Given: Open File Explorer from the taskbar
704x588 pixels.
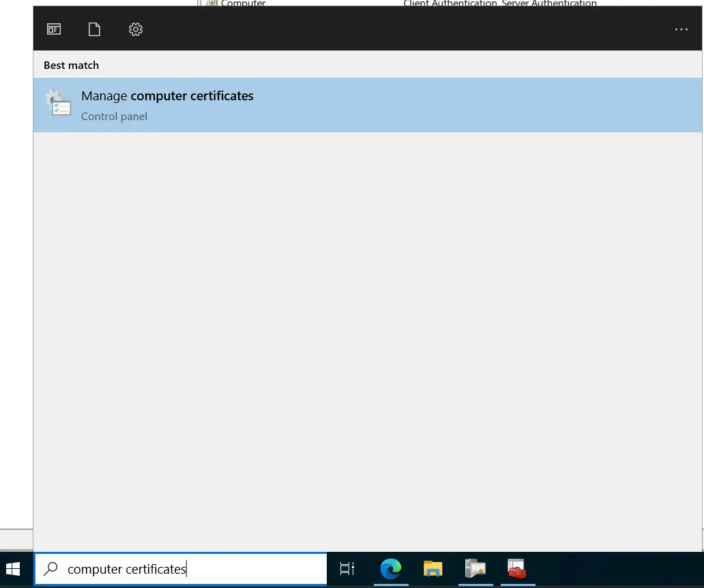Looking at the screenshot, I should pos(432,569).
